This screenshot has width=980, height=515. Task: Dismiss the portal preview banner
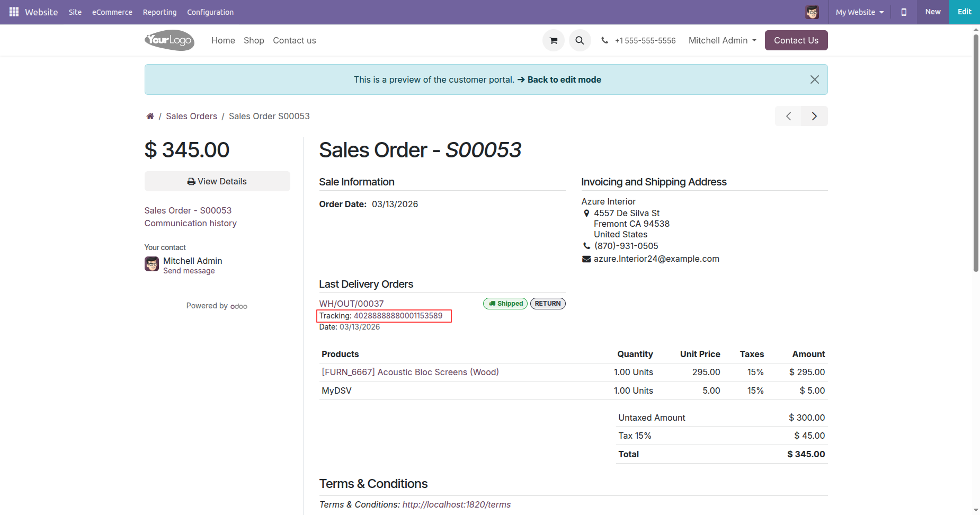814,79
